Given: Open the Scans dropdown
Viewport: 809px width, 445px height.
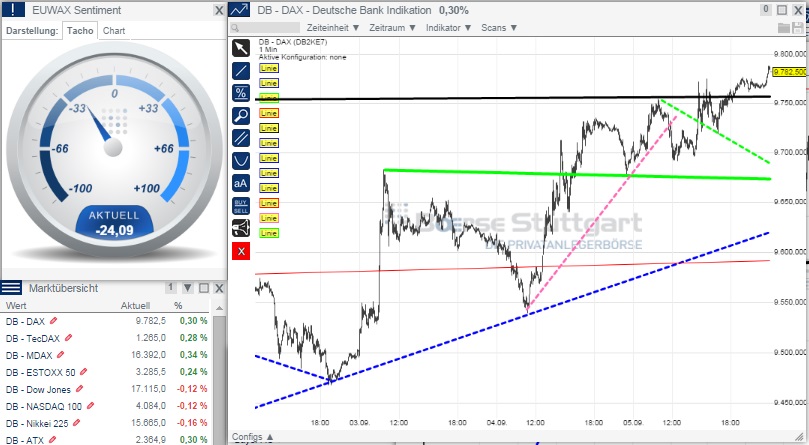Looking at the screenshot, I should [499, 28].
